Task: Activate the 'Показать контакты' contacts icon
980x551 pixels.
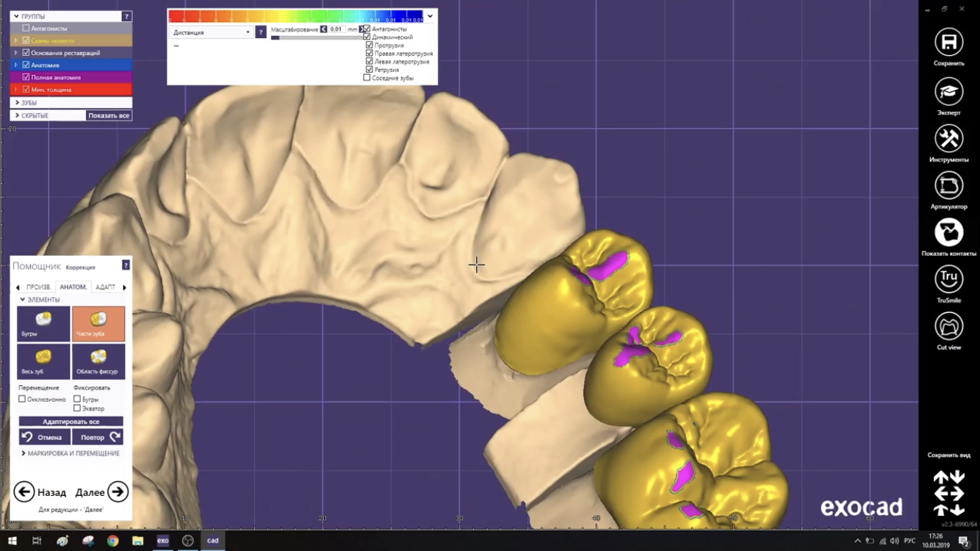Action: click(x=948, y=234)
